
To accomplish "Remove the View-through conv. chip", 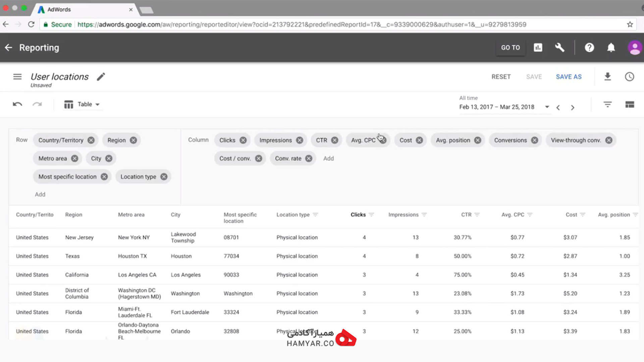I will (x=609, y=140).
